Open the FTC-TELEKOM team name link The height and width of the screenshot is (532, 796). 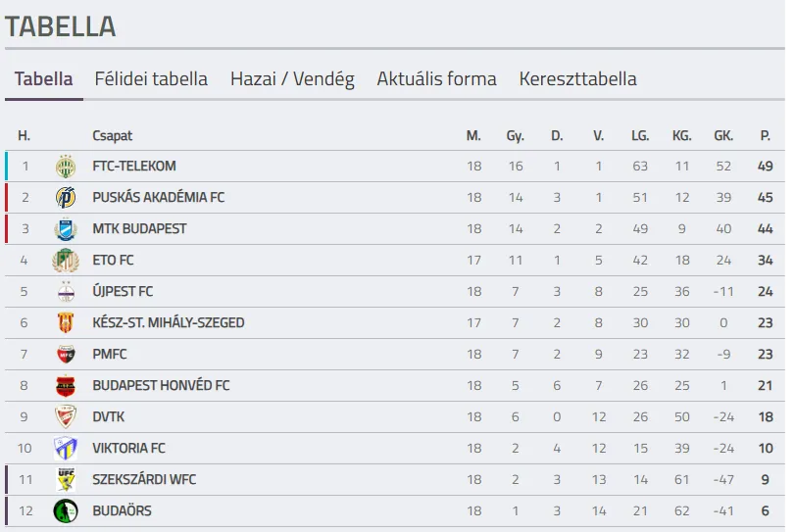(134, 167)
